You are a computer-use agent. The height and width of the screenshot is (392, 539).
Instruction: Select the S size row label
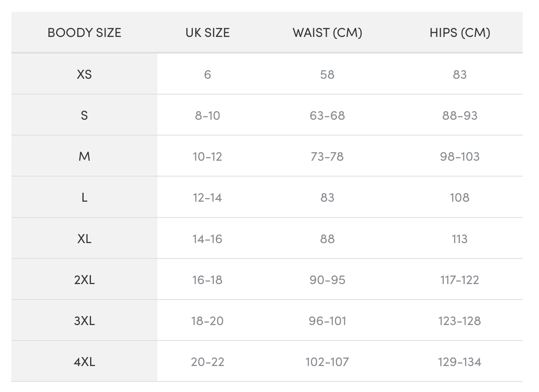tap(84, 116)
